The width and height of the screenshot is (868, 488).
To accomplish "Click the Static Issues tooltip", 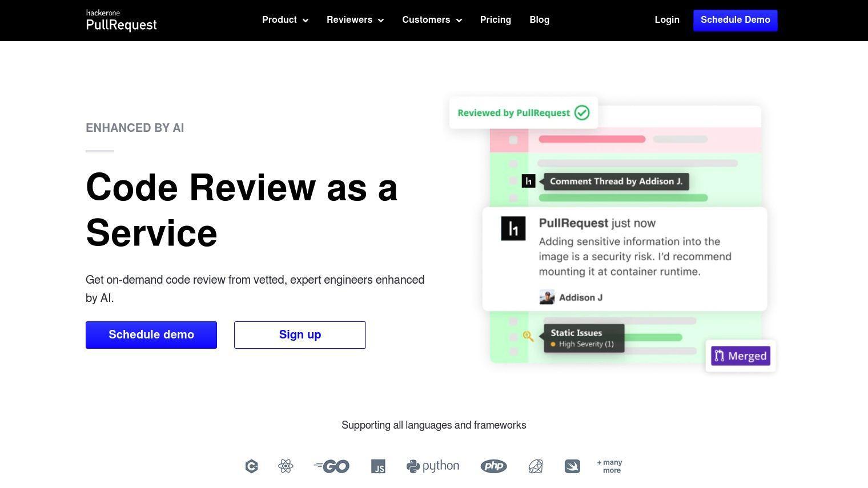I will [x=584, y=338].
